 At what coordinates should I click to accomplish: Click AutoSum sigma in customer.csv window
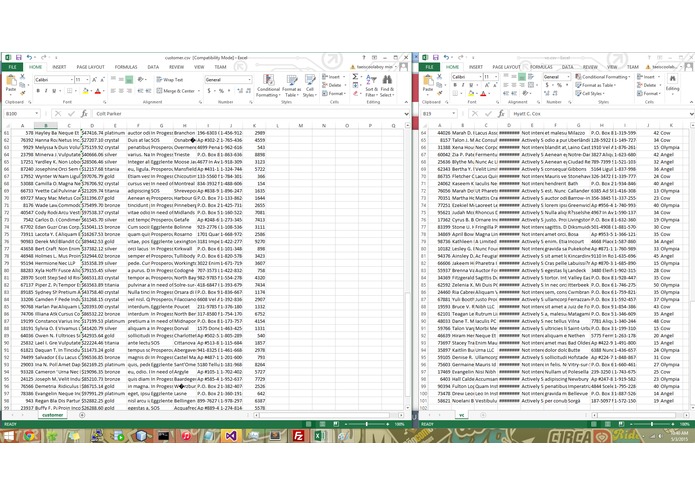355,77
